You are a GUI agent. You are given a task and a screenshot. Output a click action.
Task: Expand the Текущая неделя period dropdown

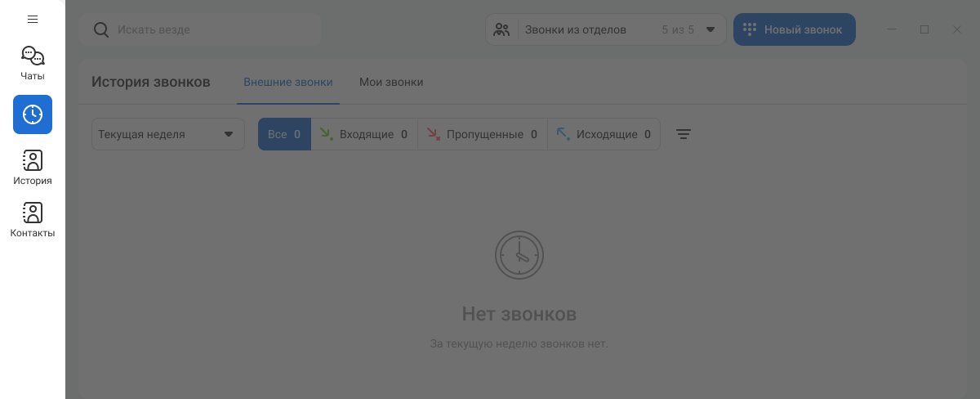pos(167,134)
